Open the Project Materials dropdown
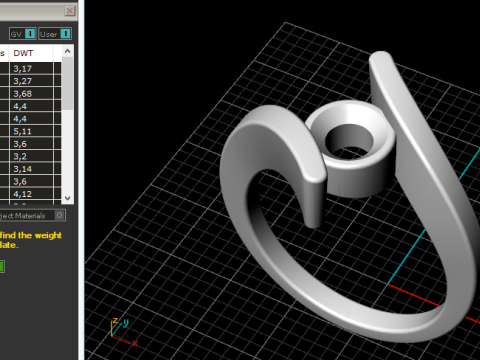Screen dimensions: 480x360 (32, 216)
